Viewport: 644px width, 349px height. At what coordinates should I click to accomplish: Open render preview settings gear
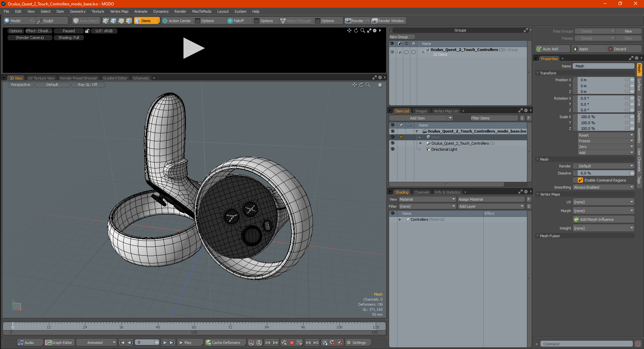[375, 31]
